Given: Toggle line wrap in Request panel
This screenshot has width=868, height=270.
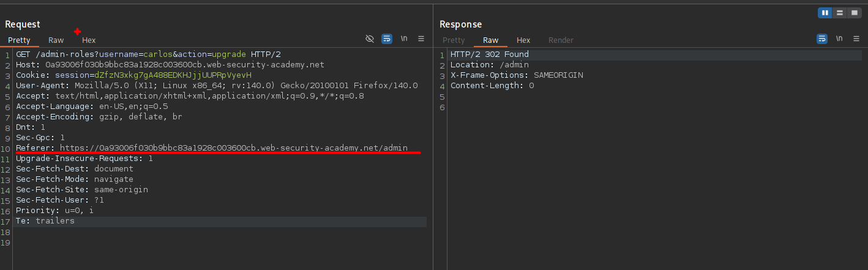Looking at the screenshot, I should pyautogui.click(x=387, y=39).
